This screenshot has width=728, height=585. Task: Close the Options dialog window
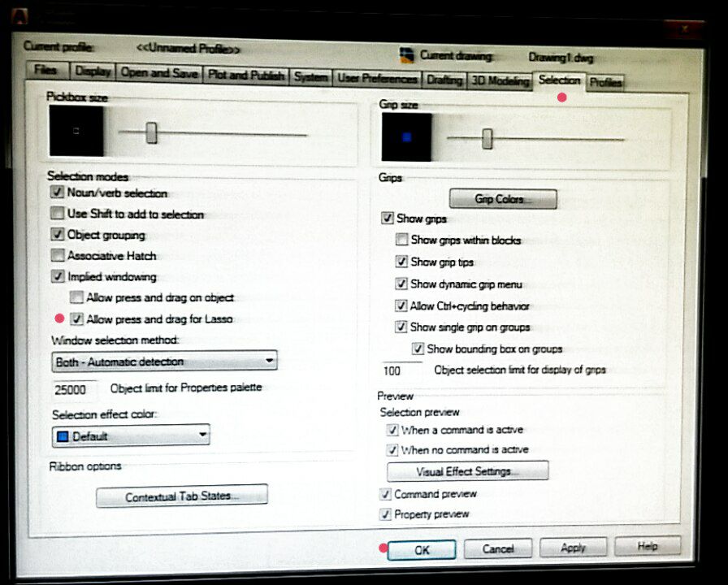684,28
